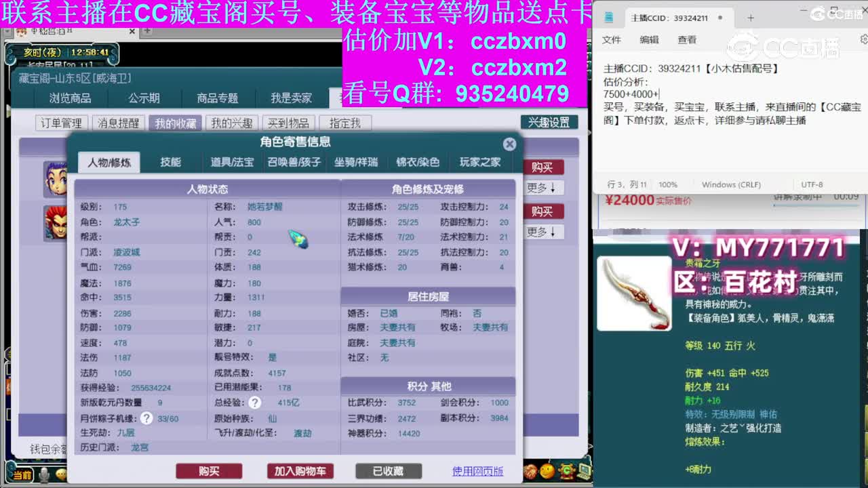Image resolution: width=868 pixels, height=488 pixels.
Task: Click the first 购买 button in the favorites list
Action: (543, 167)
